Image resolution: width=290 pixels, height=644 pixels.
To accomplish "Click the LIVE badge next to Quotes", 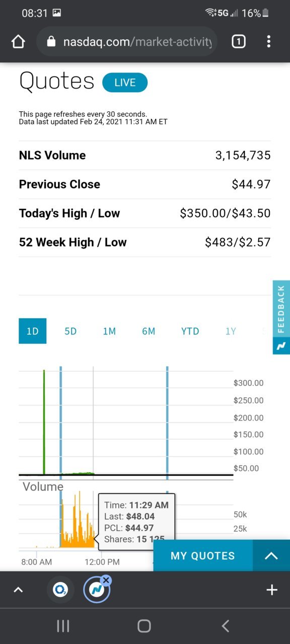I will click(125, 83).
